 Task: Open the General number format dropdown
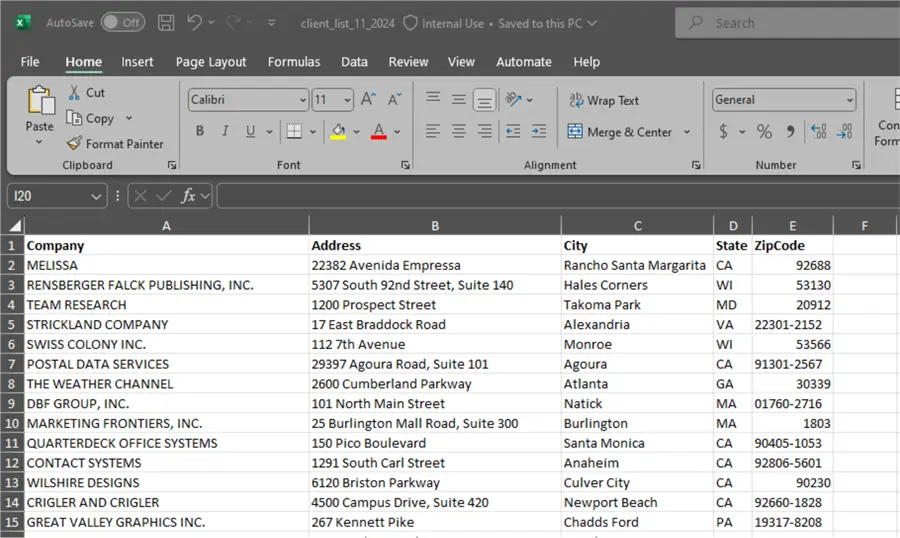click(x=849, y=100)
